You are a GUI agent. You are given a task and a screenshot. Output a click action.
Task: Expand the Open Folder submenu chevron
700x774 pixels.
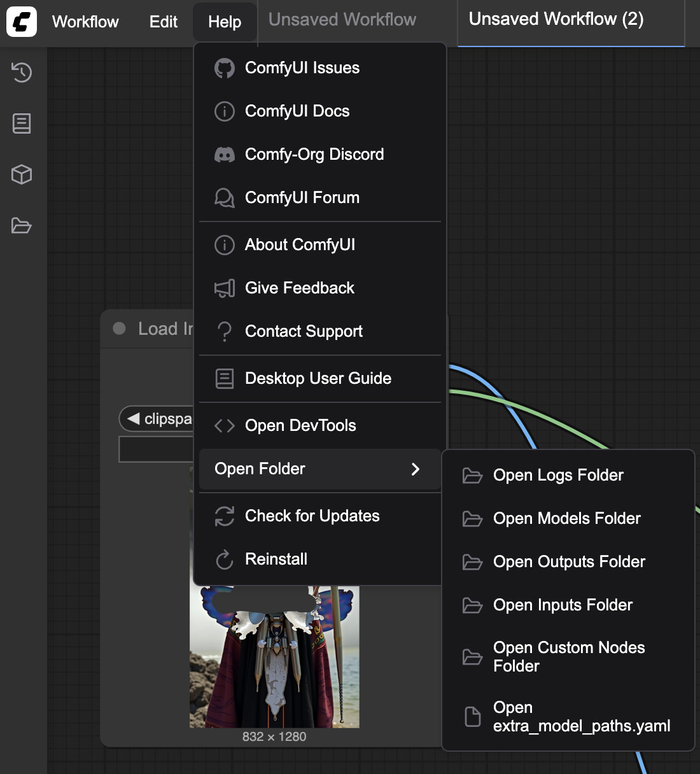pos(416,469)
